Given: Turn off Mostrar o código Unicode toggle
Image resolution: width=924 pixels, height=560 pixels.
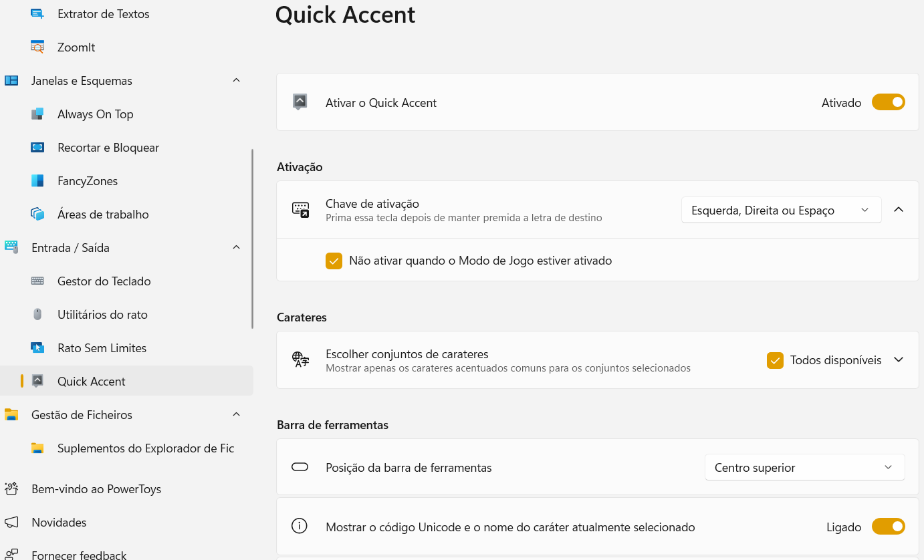Looking at the screenshot, I should (x=888, y=527).
